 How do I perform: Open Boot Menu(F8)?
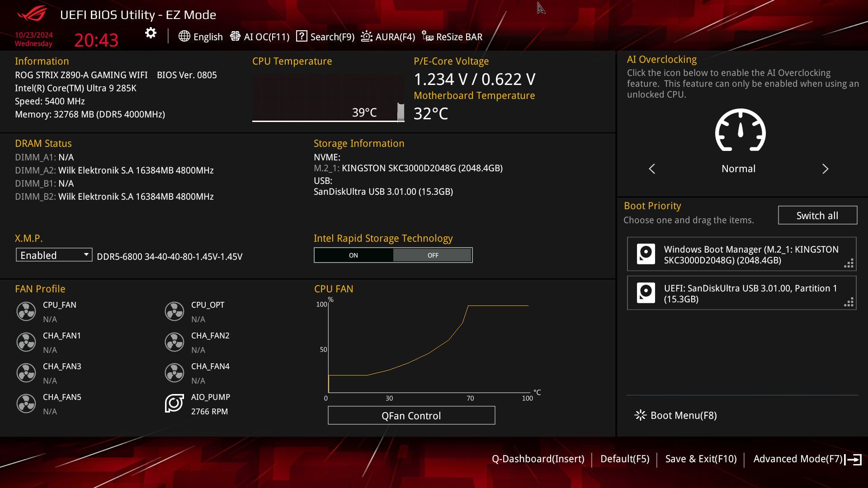pyautogui.click(x=676, y=415)
